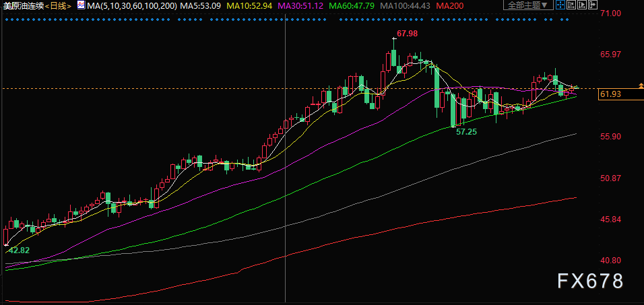Click the 57.25 low price label
The width and height of the screenshot is (644, 305).
pyautogui.click(x=468, y=132)
